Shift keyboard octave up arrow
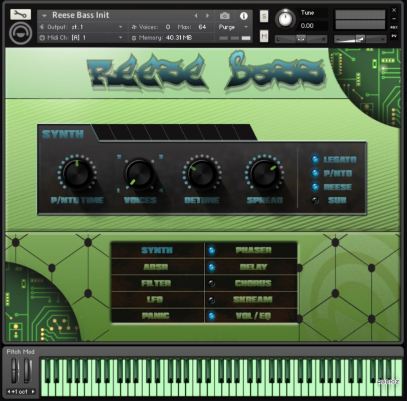 tap(33, 392)
